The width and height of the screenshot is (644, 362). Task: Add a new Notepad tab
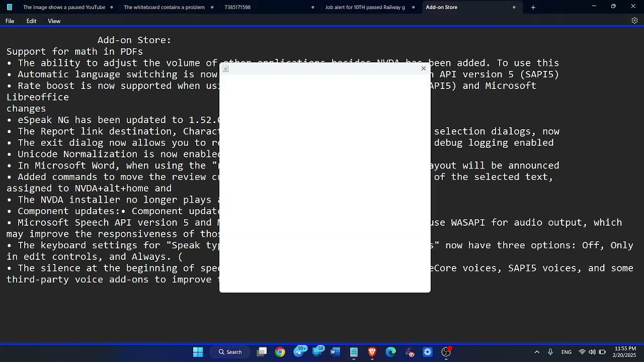[533, 7]
